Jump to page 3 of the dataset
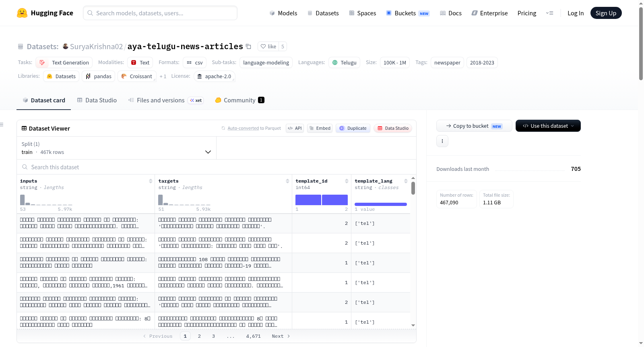 tap(213, 336)
